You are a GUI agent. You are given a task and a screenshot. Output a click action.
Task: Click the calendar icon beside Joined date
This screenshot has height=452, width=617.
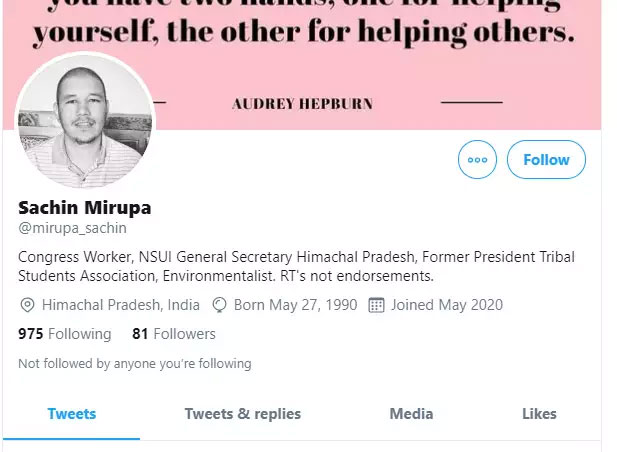pos(377,305)
